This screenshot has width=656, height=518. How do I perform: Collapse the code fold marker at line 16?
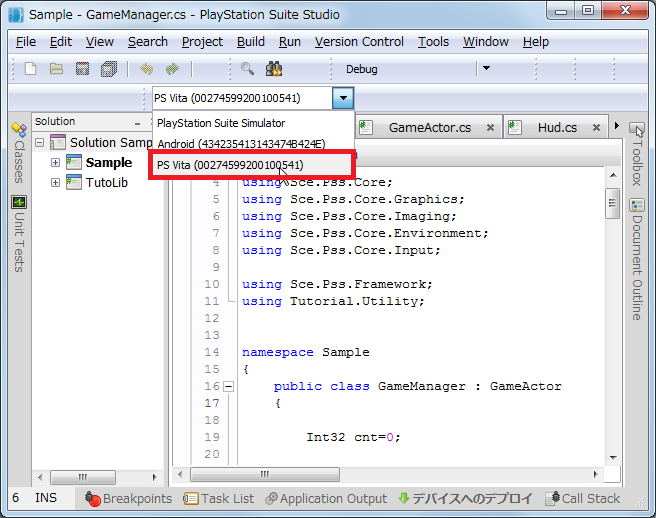(x=228, y=387)
